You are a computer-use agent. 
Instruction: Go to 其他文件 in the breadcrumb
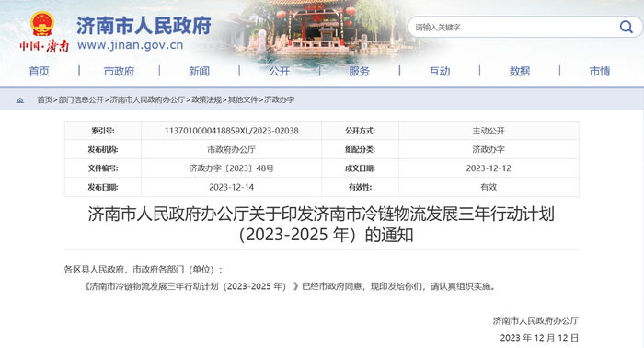[243, 99]
